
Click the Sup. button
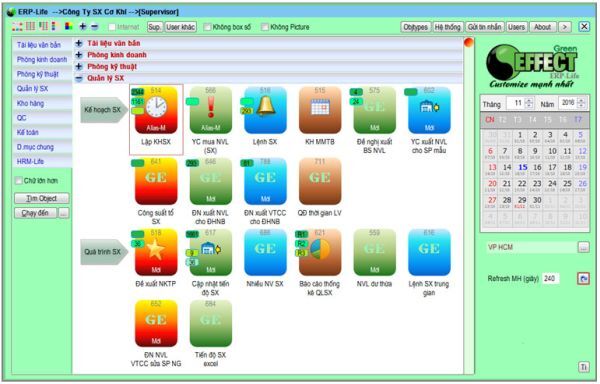(155, 27)
